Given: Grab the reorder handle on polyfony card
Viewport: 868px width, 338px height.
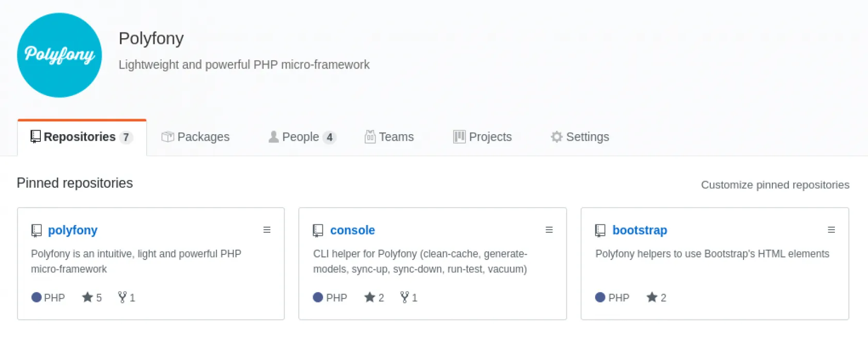Looking at the screenshot, I should 267,230.
